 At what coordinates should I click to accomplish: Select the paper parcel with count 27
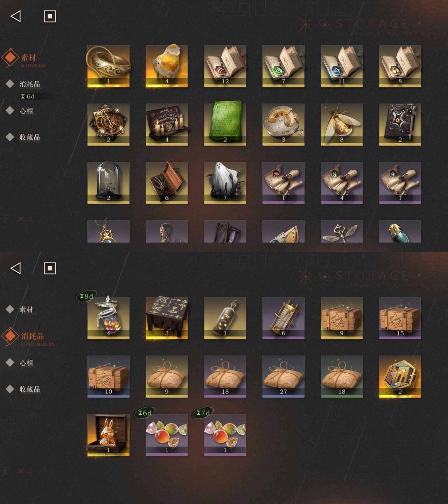click(x=283, y=377)
